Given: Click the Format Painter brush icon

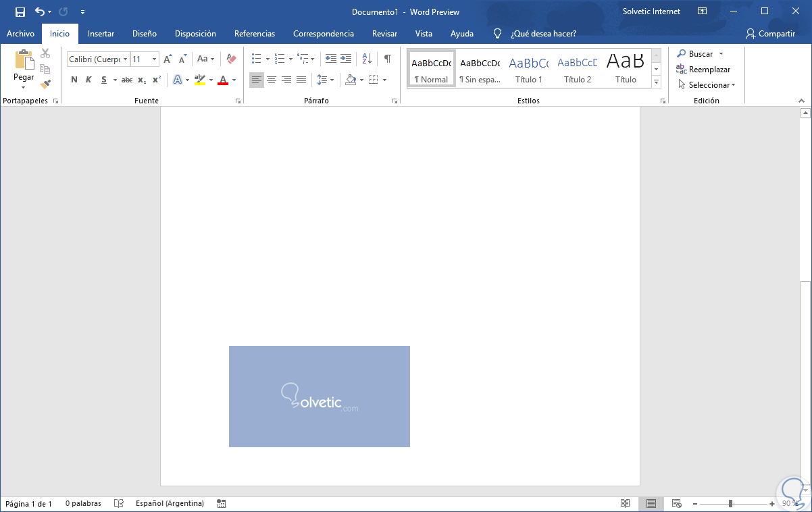Looking at the screenshot, I should tap(45, 84).
